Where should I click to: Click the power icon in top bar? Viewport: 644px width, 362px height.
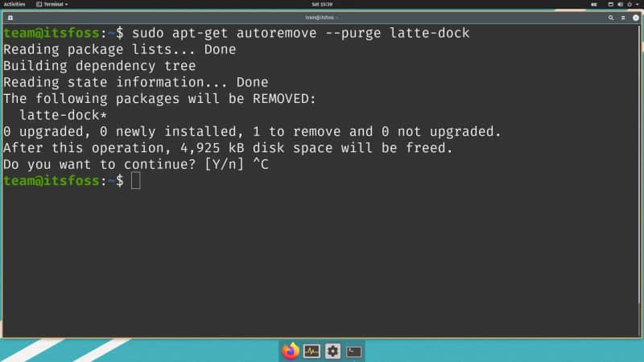coord(630,4)
